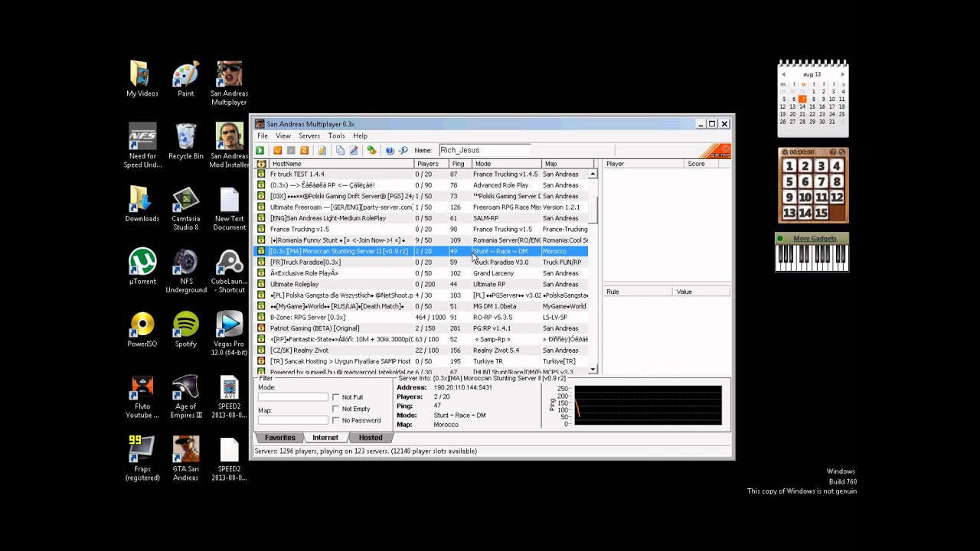Open the File menu
Screen dimensions: 980x551
pos(263,136)
